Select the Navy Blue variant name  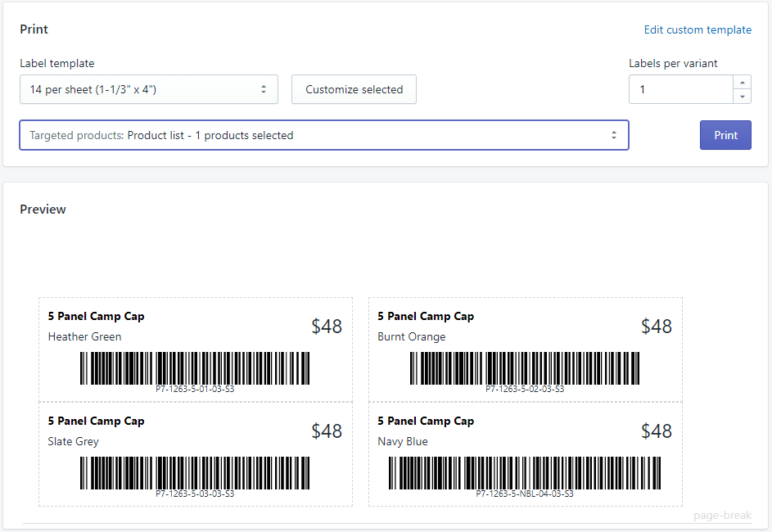[403, 441]
